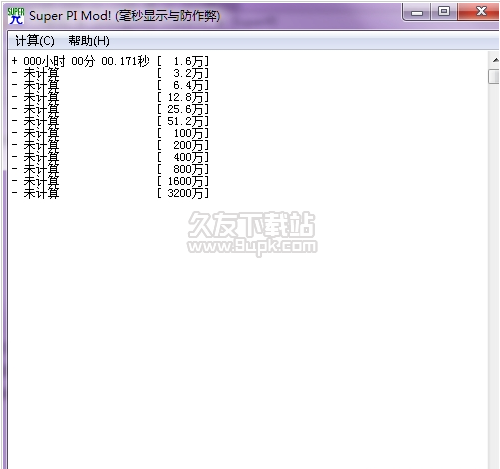Select the 25.6万 uncalculated row
Image resolution: width=500 pixels, height=469 pixels.
point(110,109)
